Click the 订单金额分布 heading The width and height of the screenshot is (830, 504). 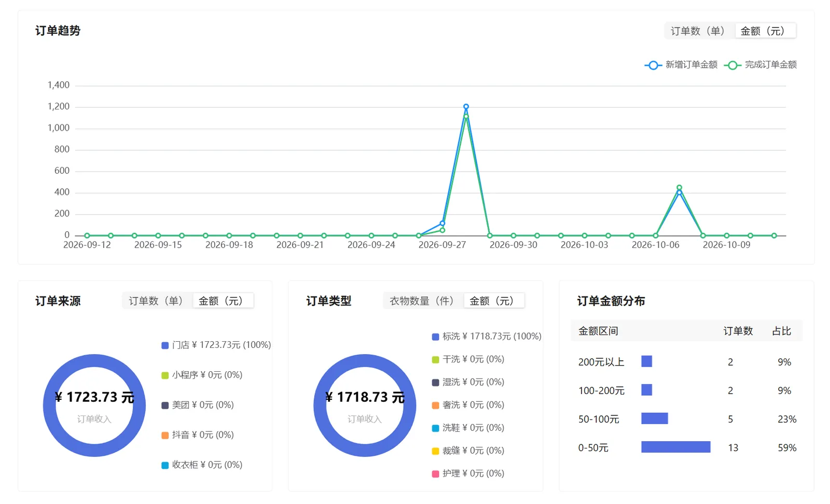(x=611, y=301)
